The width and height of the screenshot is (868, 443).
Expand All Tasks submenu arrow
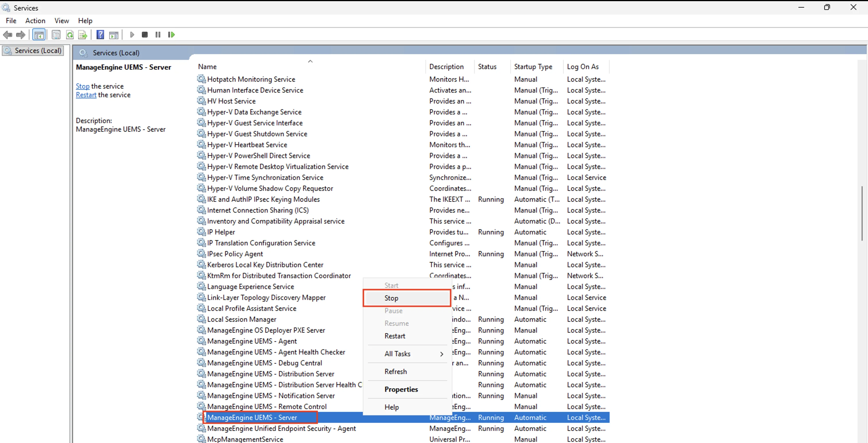pyautogui.click(x=441, y=354)
